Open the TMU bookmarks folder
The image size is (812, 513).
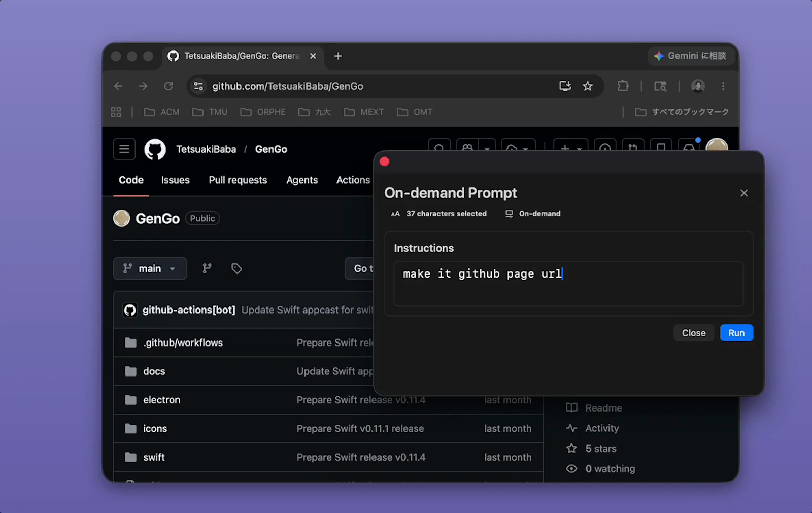(210, 112)
